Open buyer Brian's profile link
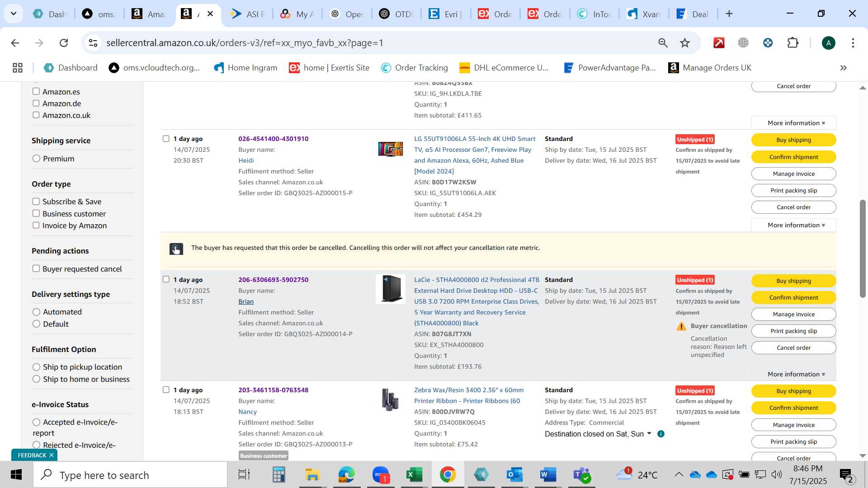 (x=246, y=301)
